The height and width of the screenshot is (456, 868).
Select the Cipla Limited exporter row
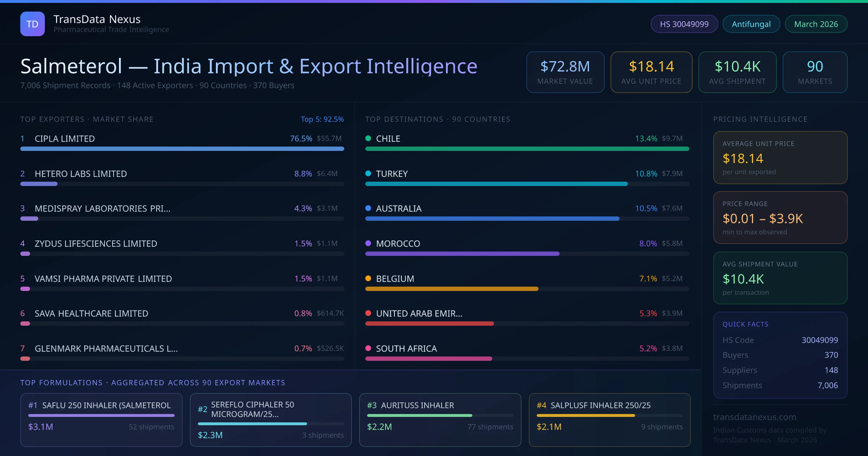pos(65,139)
